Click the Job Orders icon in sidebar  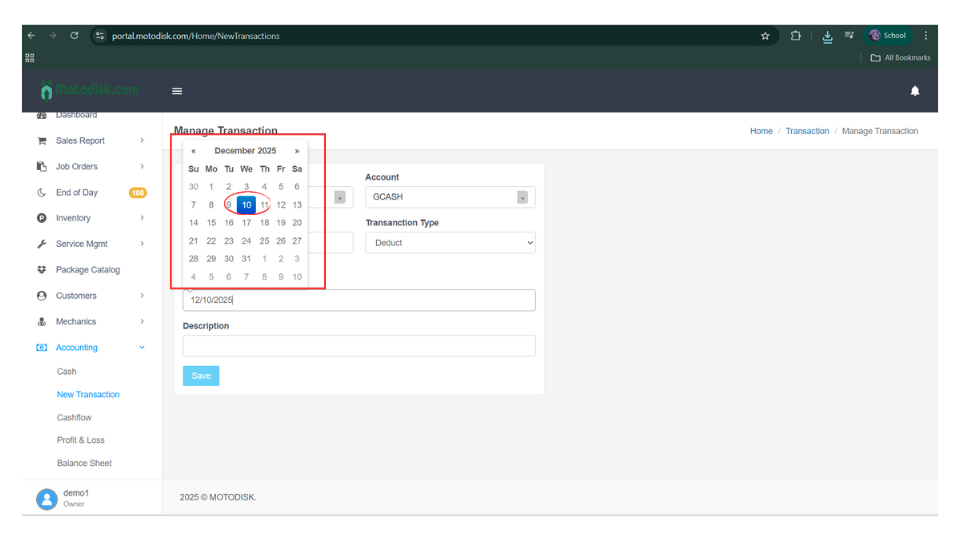[42, 167]
